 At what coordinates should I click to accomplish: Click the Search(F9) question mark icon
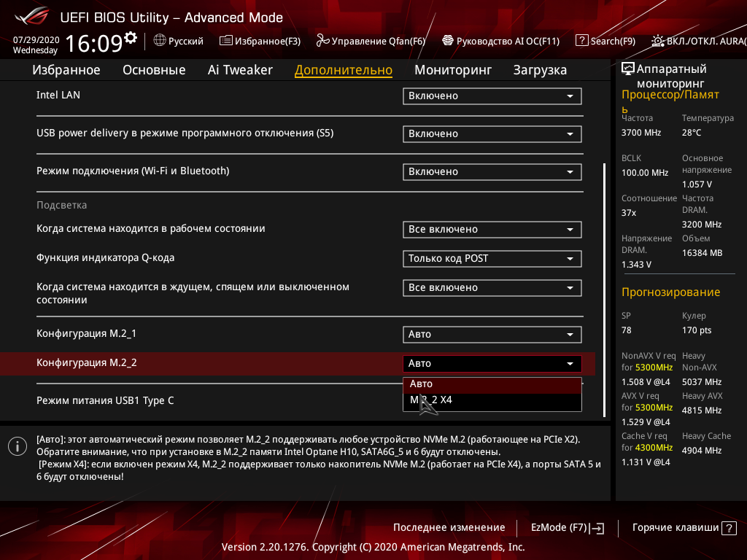click(581, 41)
